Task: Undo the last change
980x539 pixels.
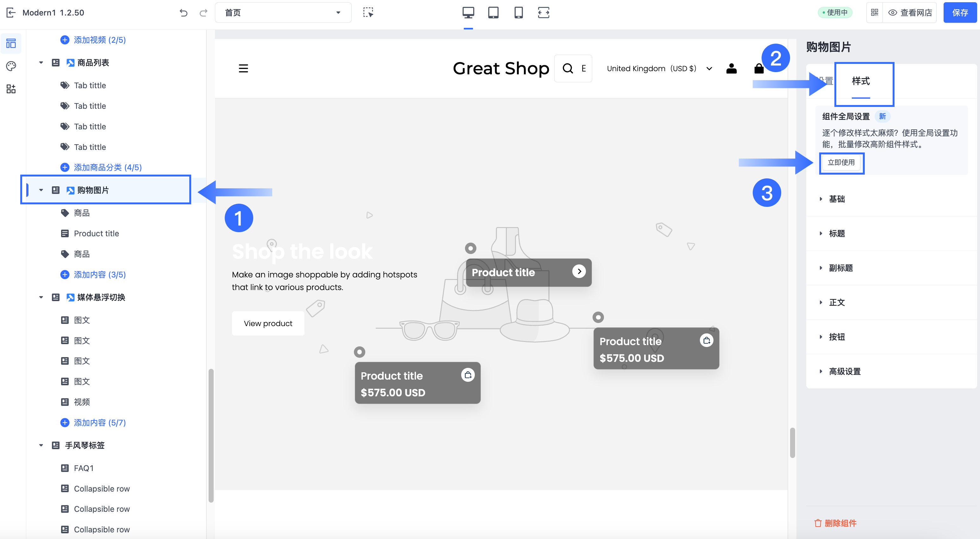Action: point(183,13)
